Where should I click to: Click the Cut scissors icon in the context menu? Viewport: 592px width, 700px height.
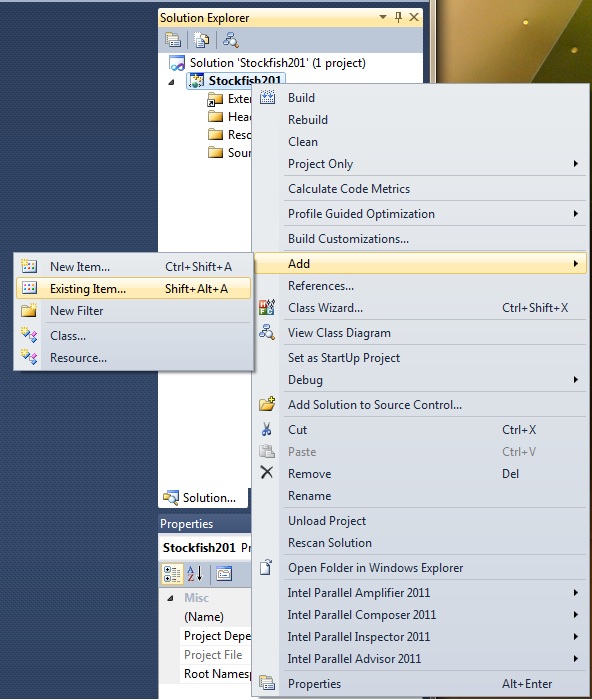[267, 429]
